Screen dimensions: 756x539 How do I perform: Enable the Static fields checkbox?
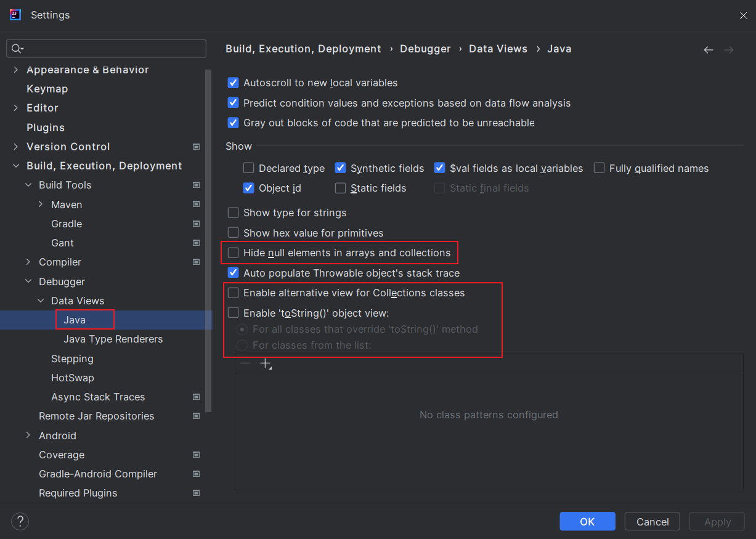pos(340,188)
